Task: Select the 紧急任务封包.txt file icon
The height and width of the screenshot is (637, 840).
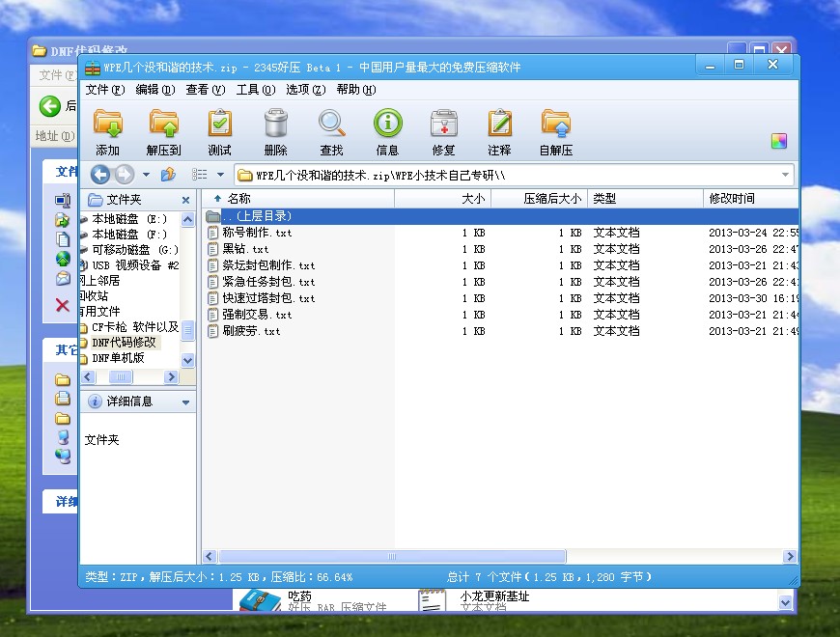Action: (x=213, y=282)
